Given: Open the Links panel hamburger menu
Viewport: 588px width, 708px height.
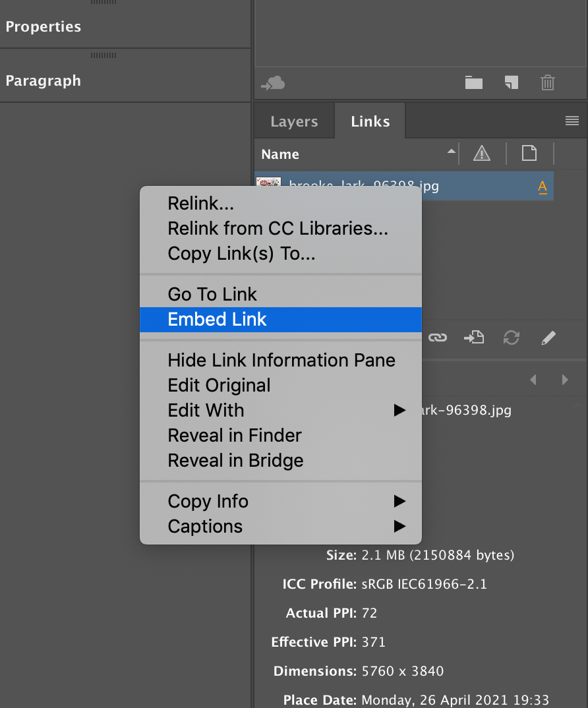Looking at the screenshot, I should point(572,121).
